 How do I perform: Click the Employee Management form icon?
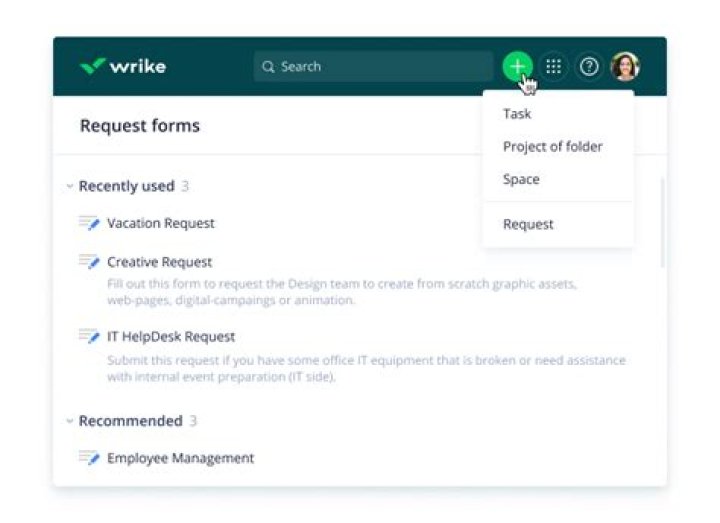(89, 457)
